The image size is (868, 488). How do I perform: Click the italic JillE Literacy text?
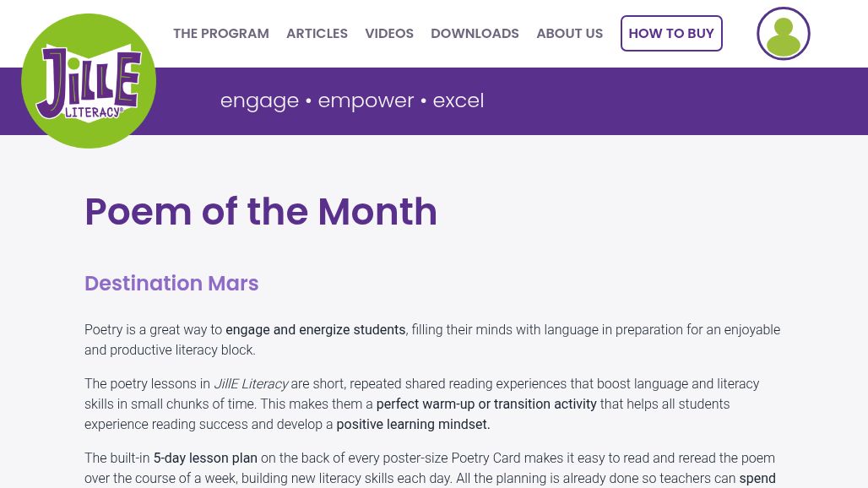(251, 383)
